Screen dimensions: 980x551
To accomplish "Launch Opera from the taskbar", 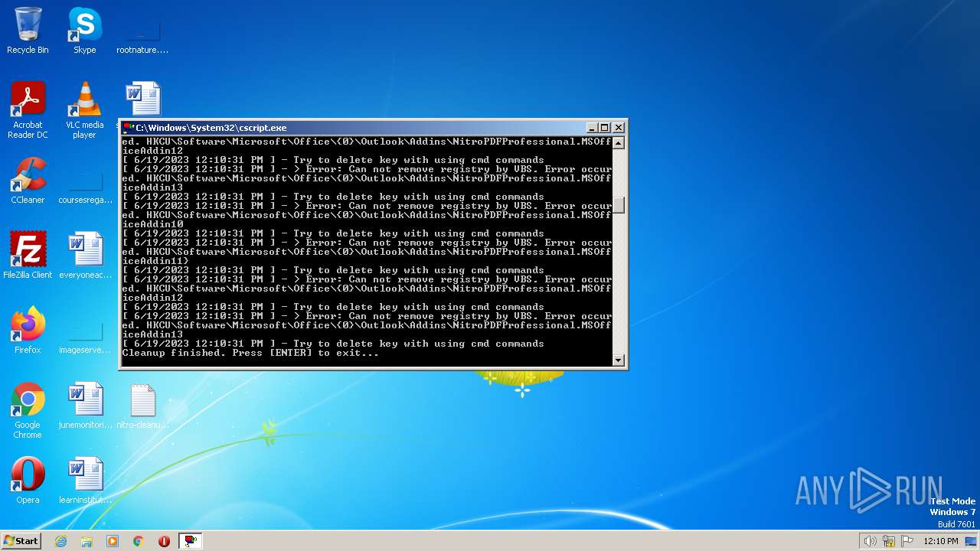I will [164, 541].
